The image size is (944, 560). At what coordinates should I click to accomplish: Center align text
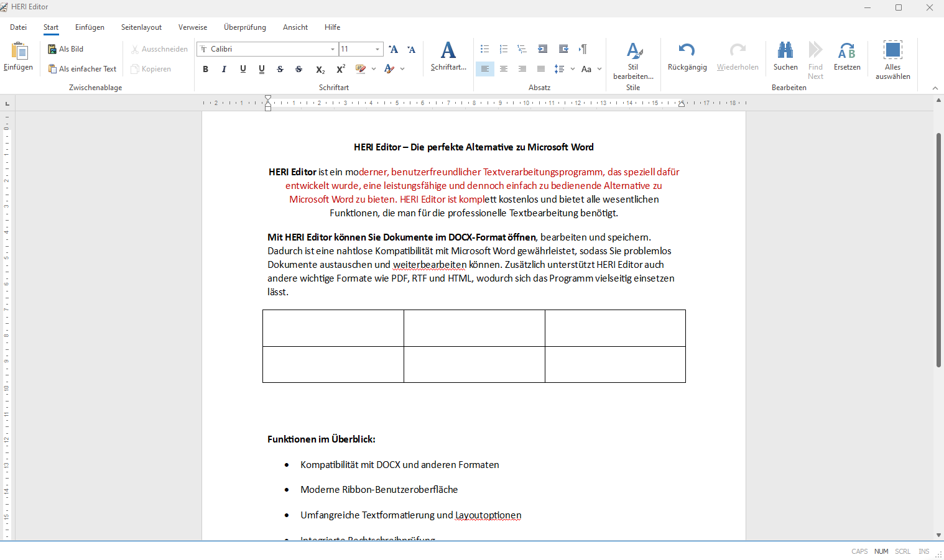[504, 69]
